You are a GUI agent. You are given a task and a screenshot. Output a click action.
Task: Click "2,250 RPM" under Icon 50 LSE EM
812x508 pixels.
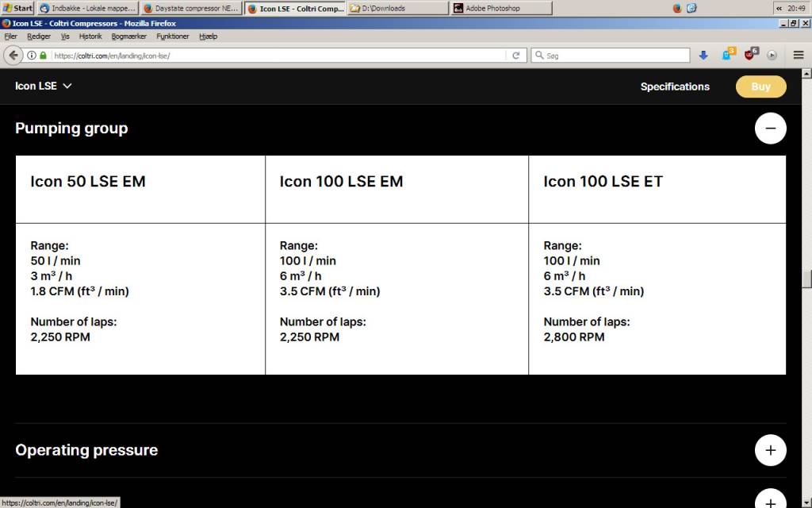tap(60, 337)
